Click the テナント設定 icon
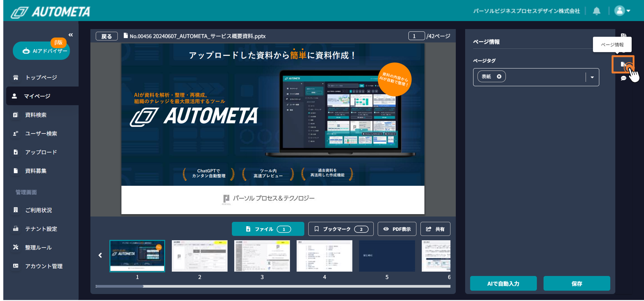 (16, 229)
